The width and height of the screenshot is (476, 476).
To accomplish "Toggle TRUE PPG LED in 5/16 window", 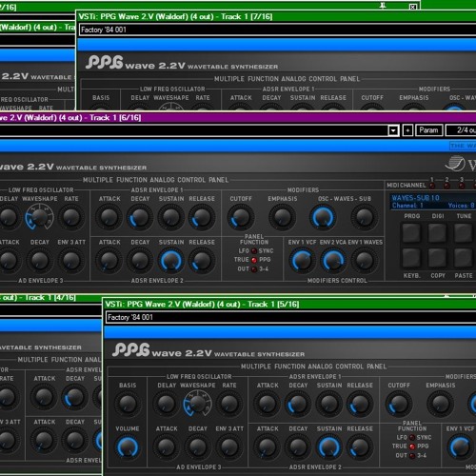I will coord(412,446).
